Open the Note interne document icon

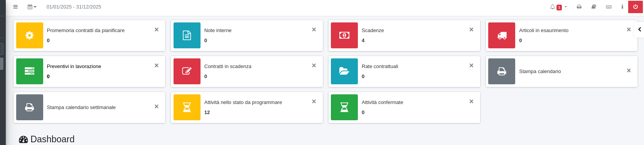187,35
